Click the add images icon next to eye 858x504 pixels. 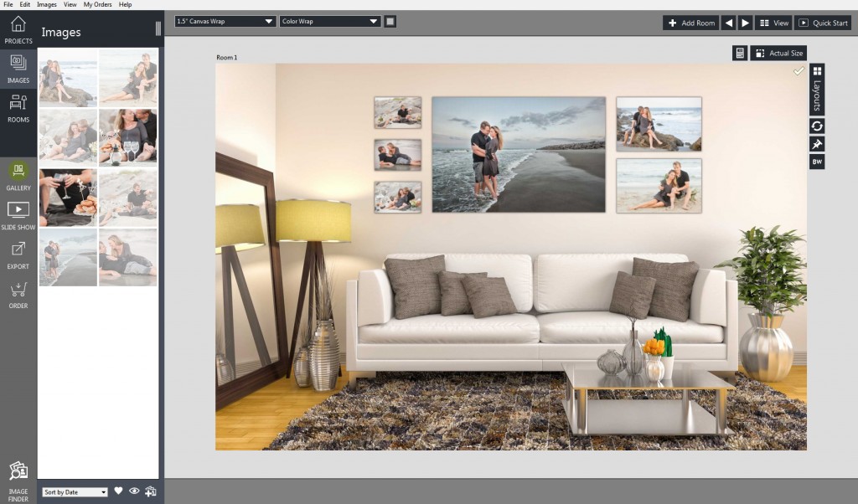pos(151,491)
